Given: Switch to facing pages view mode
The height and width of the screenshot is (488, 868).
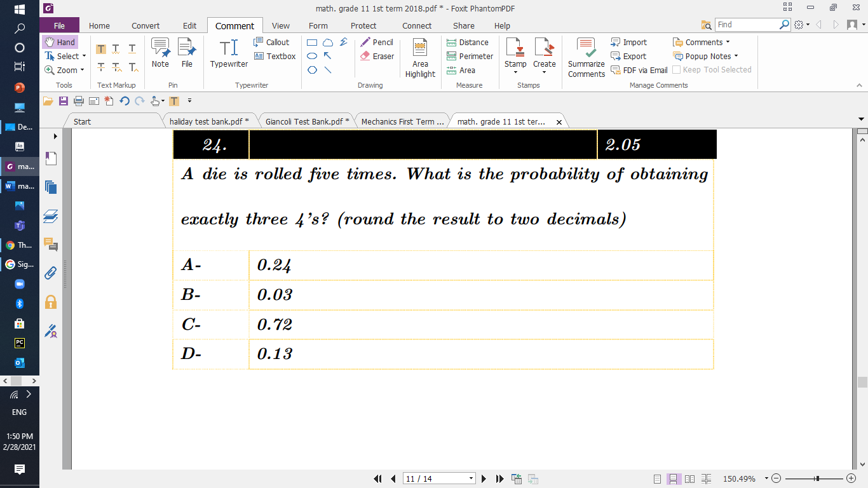Looking at the screenshot, I should click(x=689, y=478).
